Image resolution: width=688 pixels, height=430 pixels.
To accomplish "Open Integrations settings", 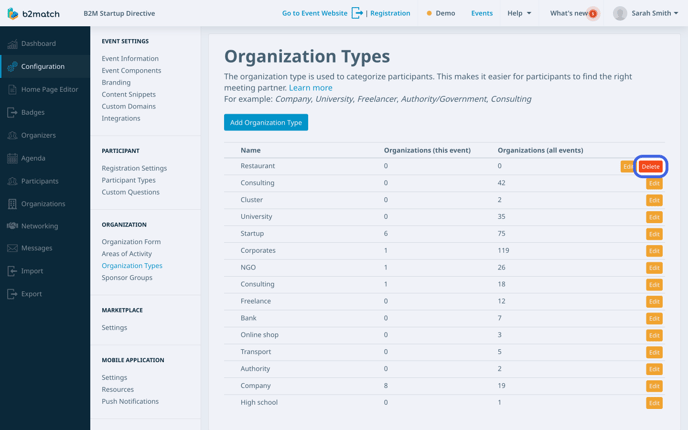I will click(121, 118).
